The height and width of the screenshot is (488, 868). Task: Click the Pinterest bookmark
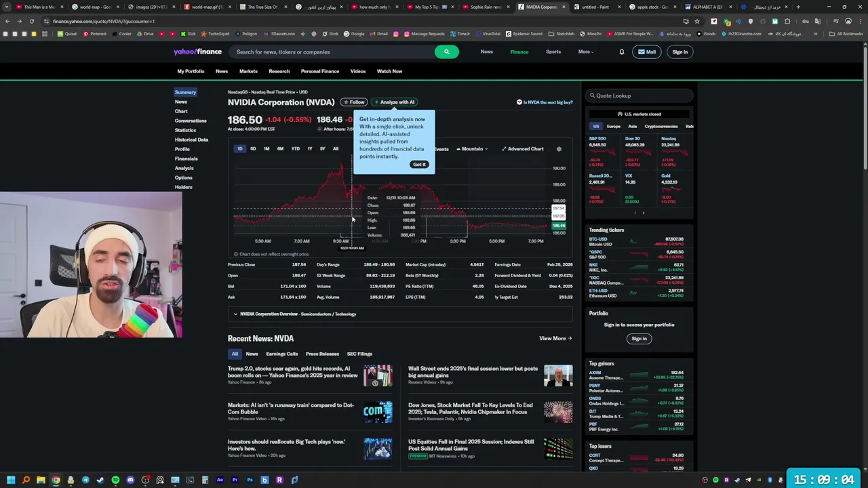point(94,34)
